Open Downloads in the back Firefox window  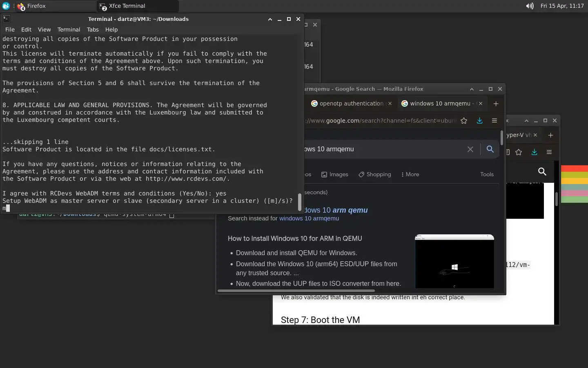534,152
